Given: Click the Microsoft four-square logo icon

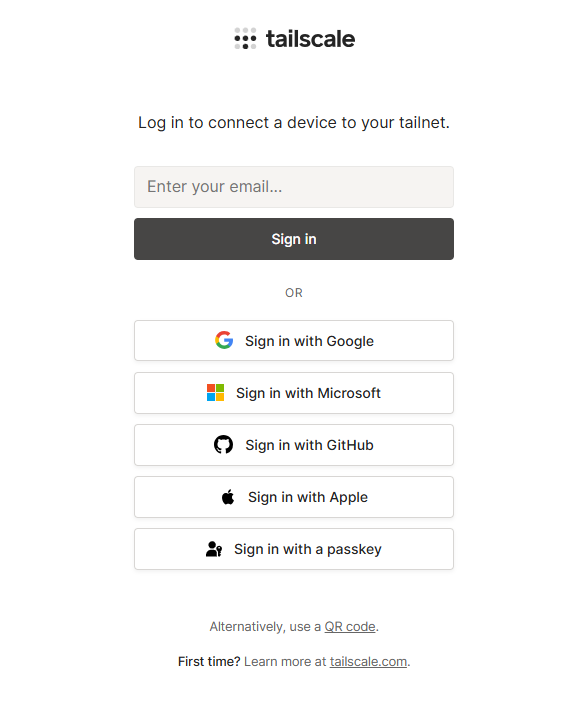Looking at the screenshot, I should 215,393.
